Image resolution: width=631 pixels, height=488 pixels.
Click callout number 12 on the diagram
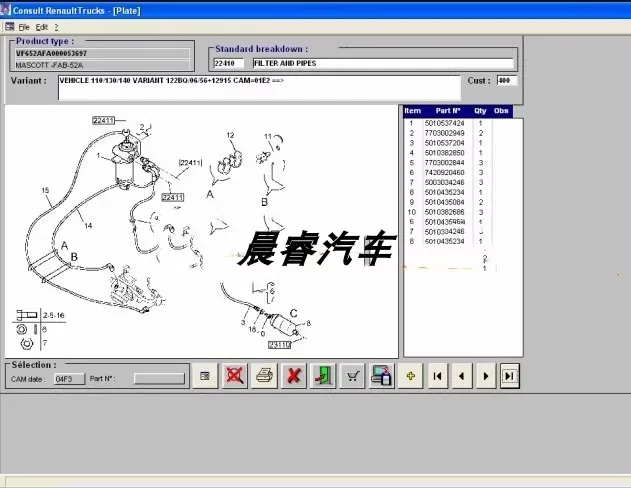pos(230,135)
